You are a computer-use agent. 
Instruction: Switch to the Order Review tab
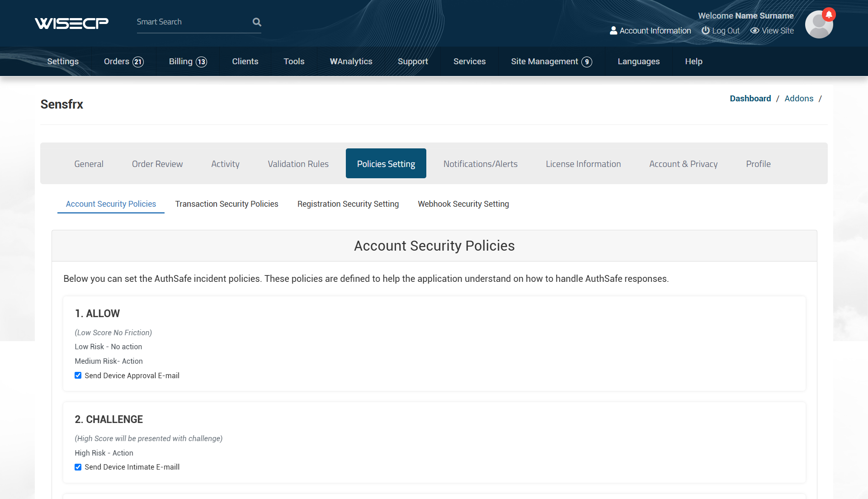[x=157, y=164]
